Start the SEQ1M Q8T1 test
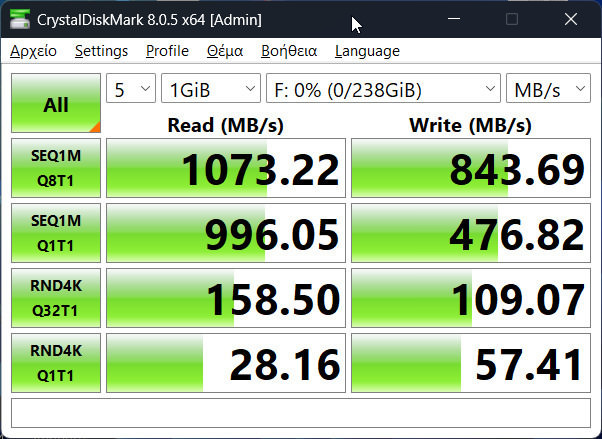 [x=56, y=168]
